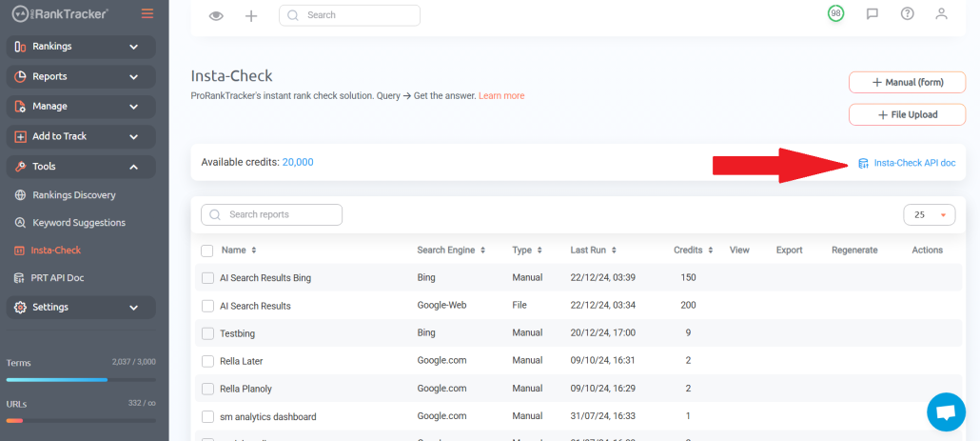
Task: Expand the Manage menu chevron
Action: click(134, 107)
